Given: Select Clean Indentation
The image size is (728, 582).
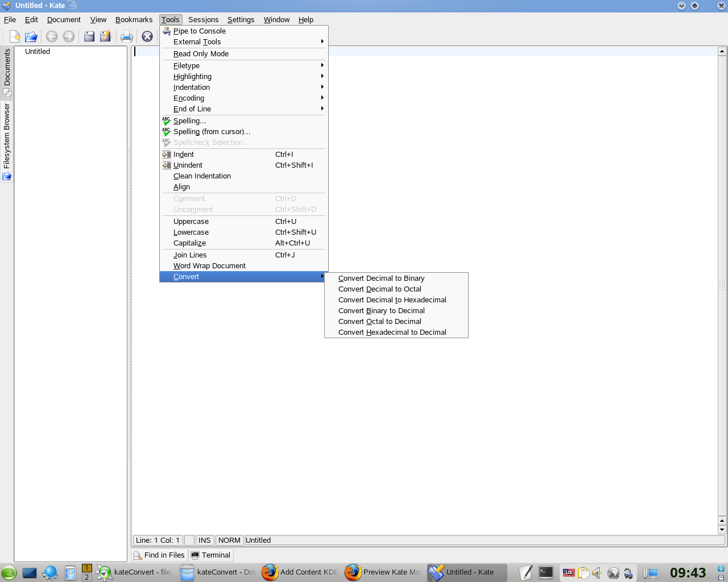Looking at the screenshot, I should pyautogui.click(x=243, y=176).
